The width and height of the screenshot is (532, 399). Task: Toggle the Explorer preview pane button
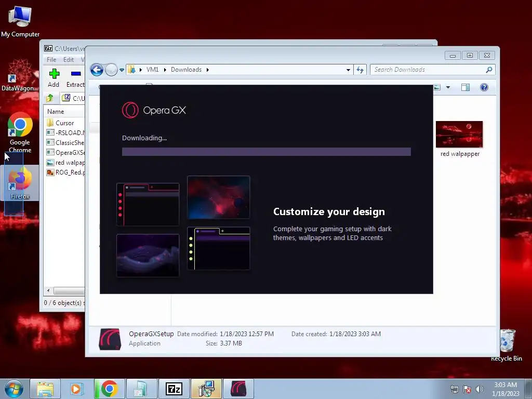465,87
